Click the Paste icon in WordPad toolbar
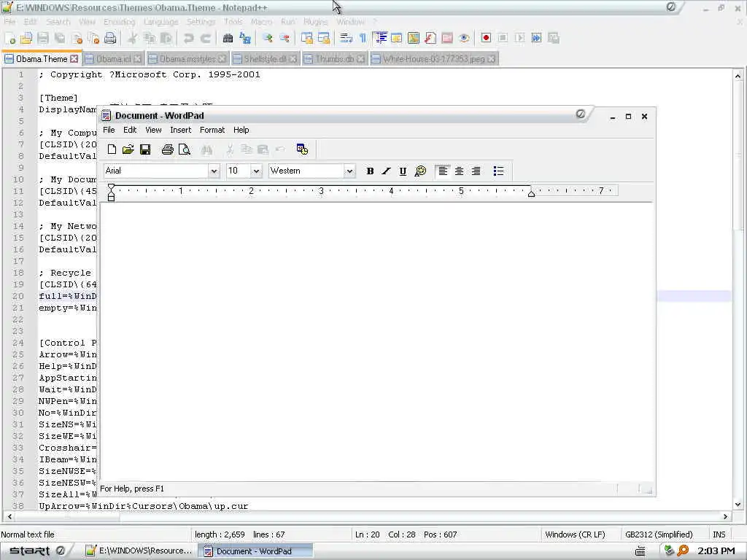Viewport: 747px width, 560px height. pos(263,149)
